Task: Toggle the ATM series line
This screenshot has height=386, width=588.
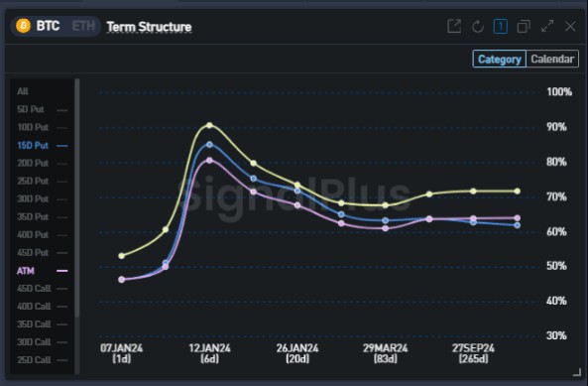Action: (x=42, y=271)
